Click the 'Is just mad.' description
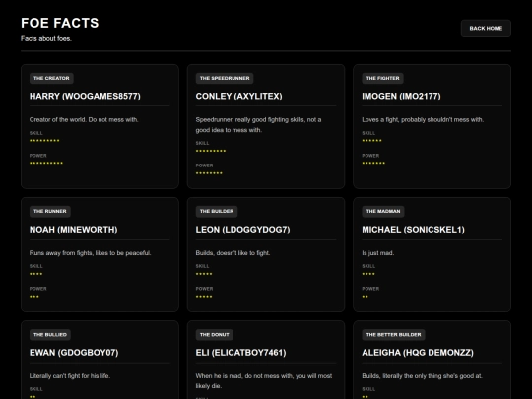Screen dimensions: 532x399 (378, 253)
